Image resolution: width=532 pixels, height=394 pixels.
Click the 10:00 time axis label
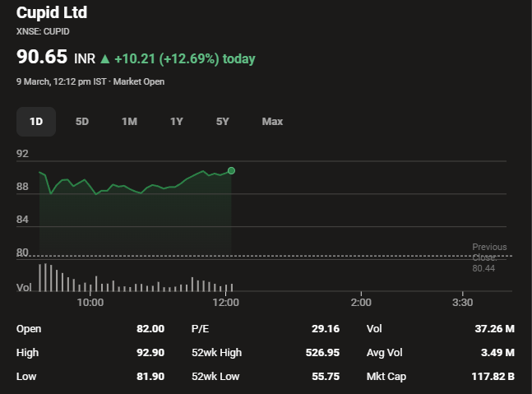[x=90, y=303]
